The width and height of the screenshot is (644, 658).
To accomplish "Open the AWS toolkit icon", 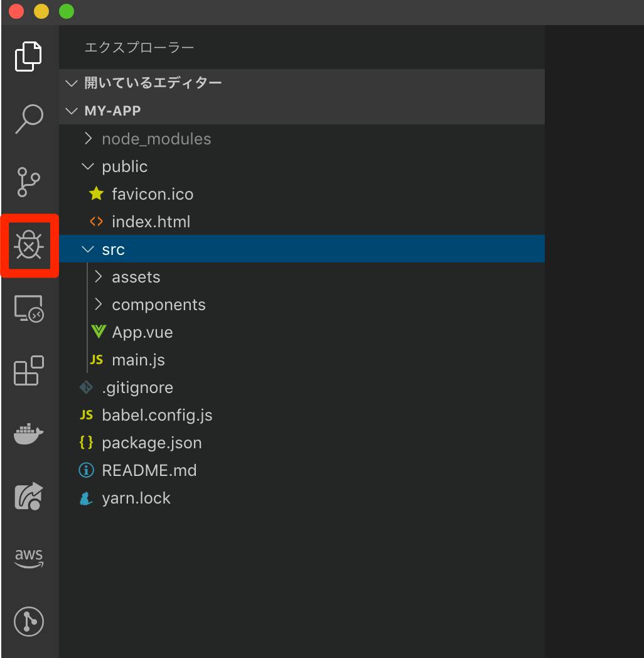I will (29, 559).
